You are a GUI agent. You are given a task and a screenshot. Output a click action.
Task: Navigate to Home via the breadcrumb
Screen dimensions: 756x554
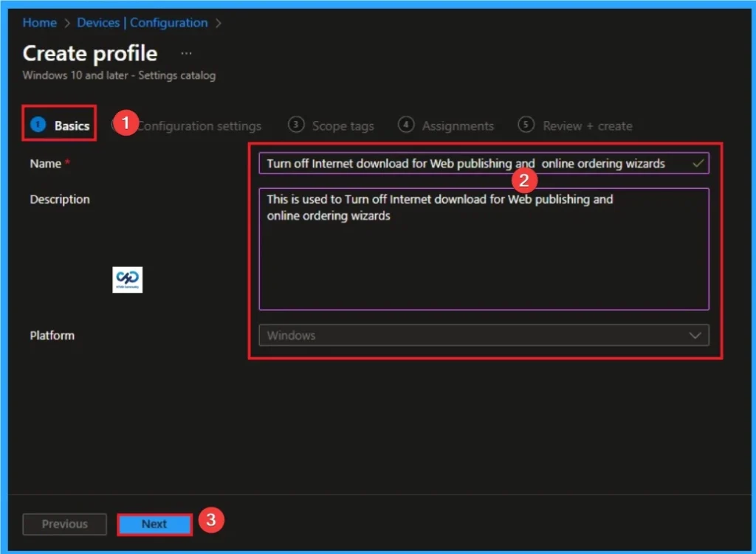click(x=39, y=23)
